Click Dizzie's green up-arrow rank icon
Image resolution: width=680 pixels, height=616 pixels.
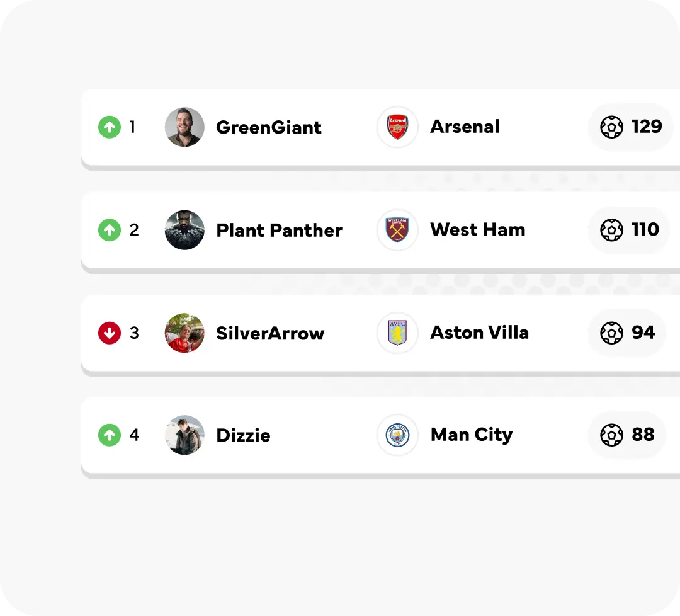coord(110,435)
